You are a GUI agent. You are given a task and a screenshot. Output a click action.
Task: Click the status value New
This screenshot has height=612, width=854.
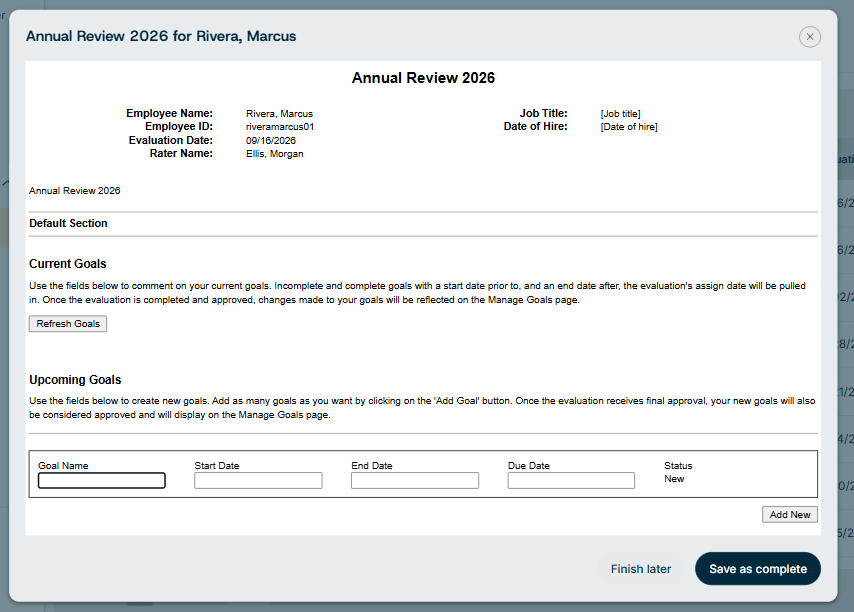pyautogui.click(x=674, y=479)
